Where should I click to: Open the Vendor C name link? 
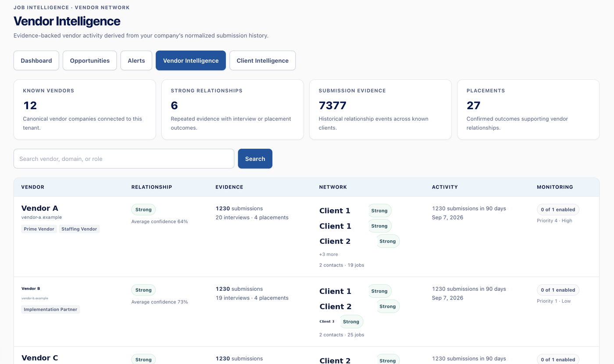click(x=40, y=358)
